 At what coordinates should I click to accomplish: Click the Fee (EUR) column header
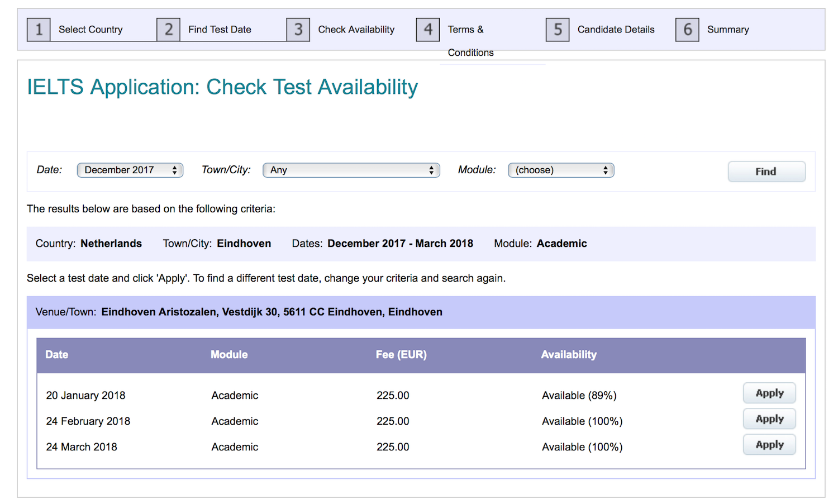click(401, 355)
